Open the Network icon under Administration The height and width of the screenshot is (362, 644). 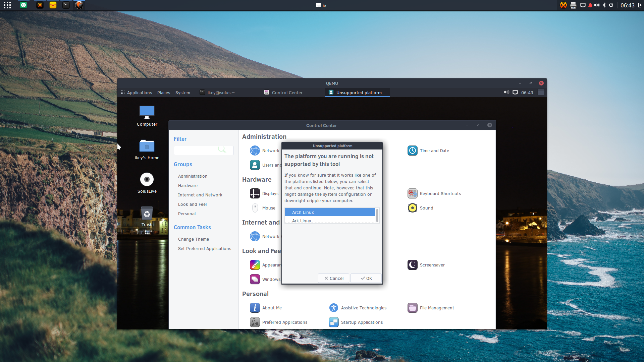coord(255,150)
